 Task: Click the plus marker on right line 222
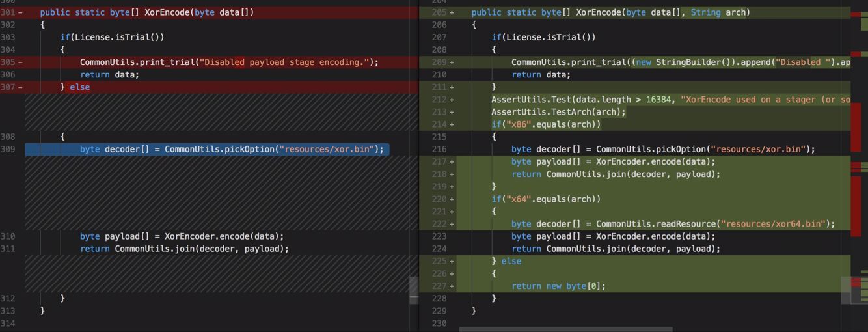(452, 224)
